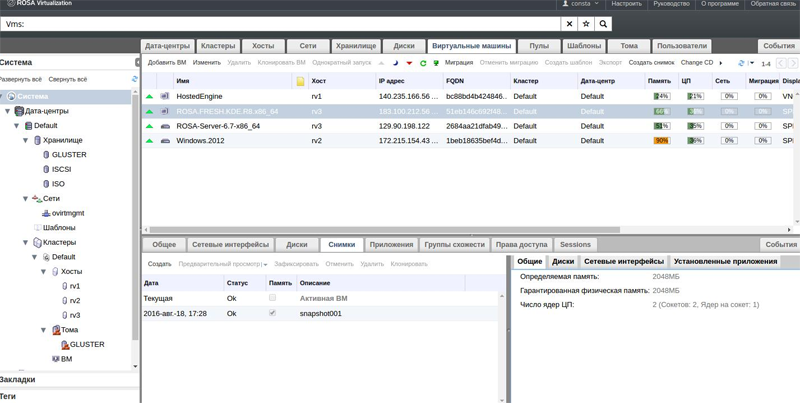Click the rv2 host icon in the tree
The height and width of the screenshot is (403, 800).
coord(65,301)
